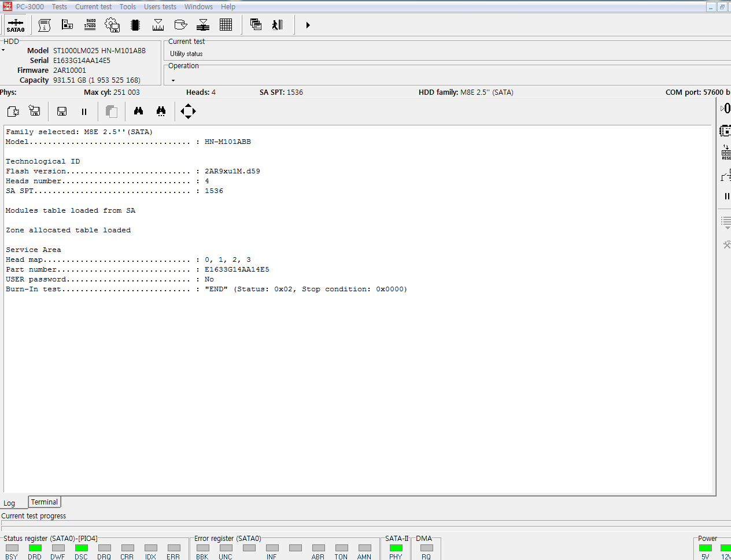Click the DRD status indicator

[x=35, y=548]
